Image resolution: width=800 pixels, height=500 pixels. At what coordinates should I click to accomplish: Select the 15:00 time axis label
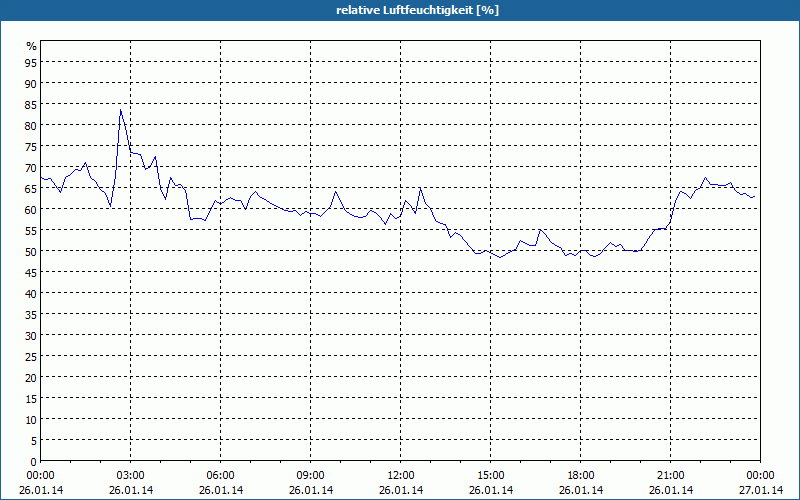[x=491, y=475]
